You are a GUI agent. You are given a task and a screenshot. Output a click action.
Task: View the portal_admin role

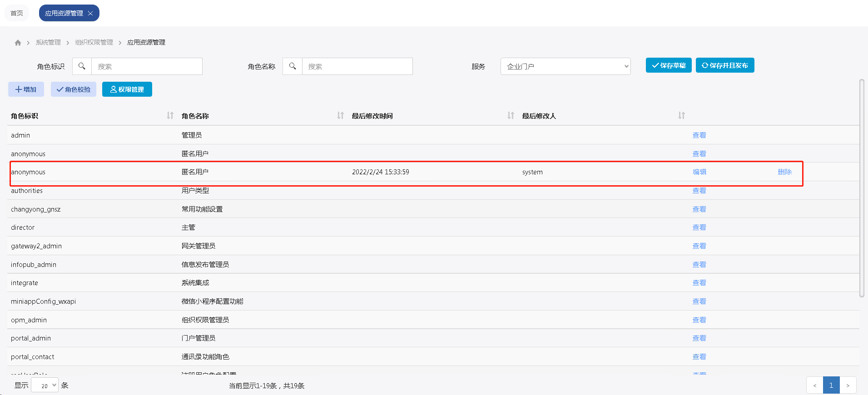699,338
